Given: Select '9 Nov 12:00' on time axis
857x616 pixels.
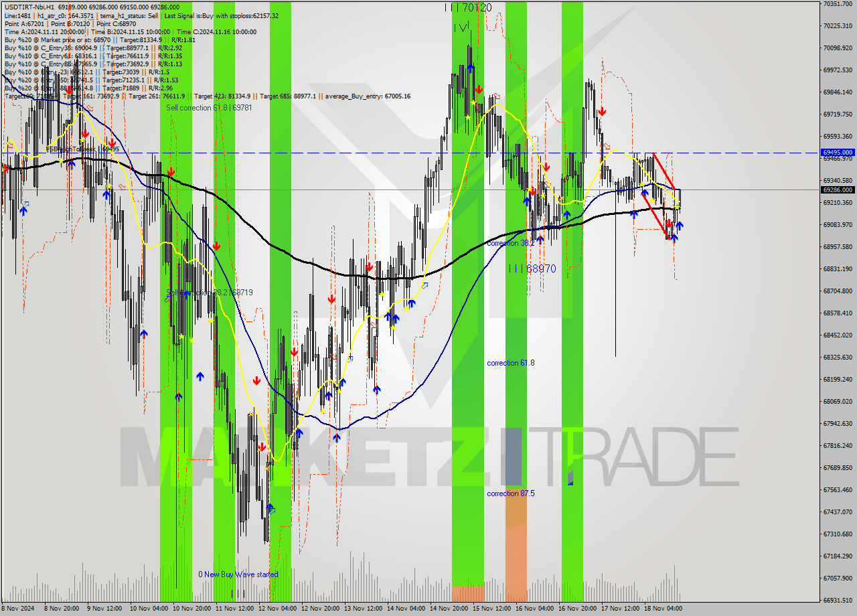Looking at the screenshot, I should coord(104,609).
